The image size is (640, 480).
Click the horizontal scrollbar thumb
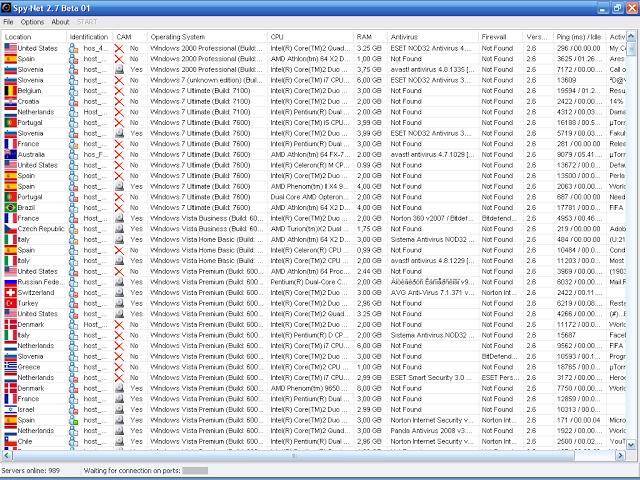point(293,456)
